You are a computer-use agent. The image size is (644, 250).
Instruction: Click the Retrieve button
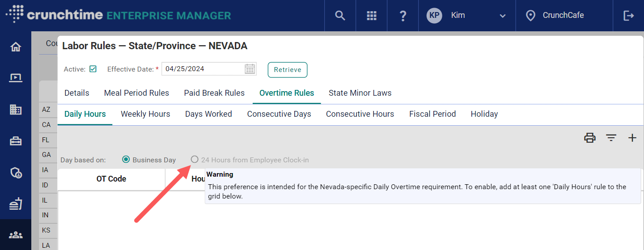point(288,70)
